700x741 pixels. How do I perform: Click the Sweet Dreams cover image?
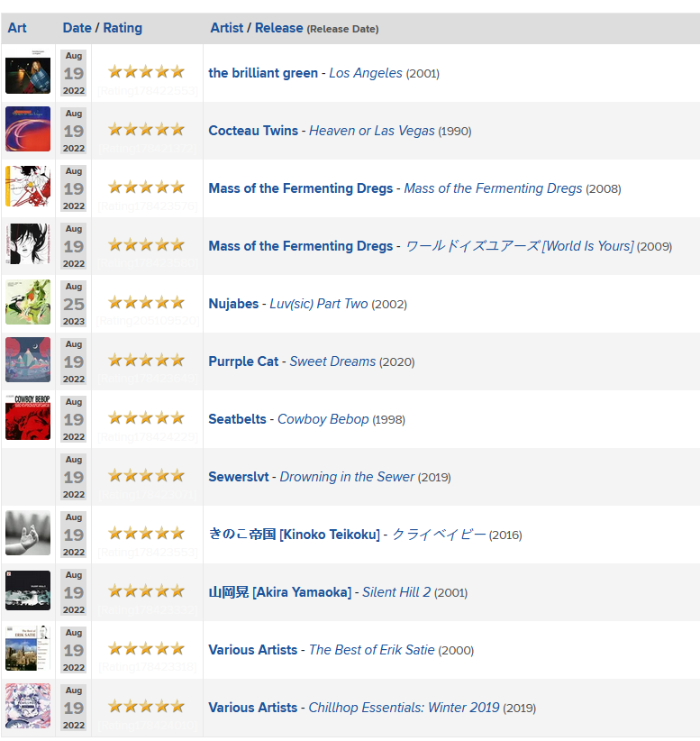coord(28,360)
